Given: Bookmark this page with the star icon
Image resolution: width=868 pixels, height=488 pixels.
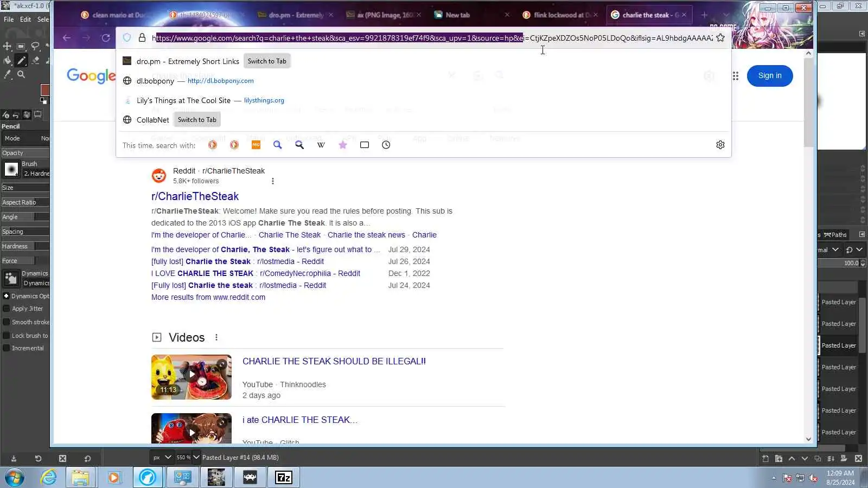Looking at the screenshot, I should point(720,38).
